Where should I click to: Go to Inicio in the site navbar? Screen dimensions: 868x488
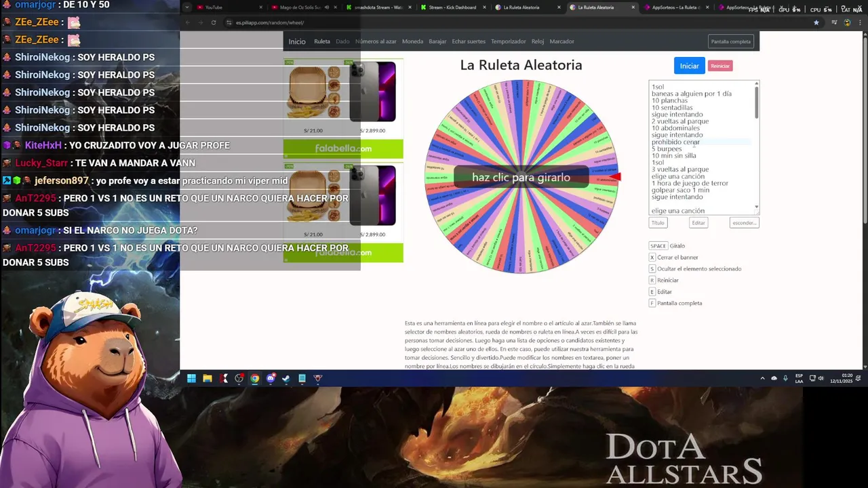click(x=297, y=41)
